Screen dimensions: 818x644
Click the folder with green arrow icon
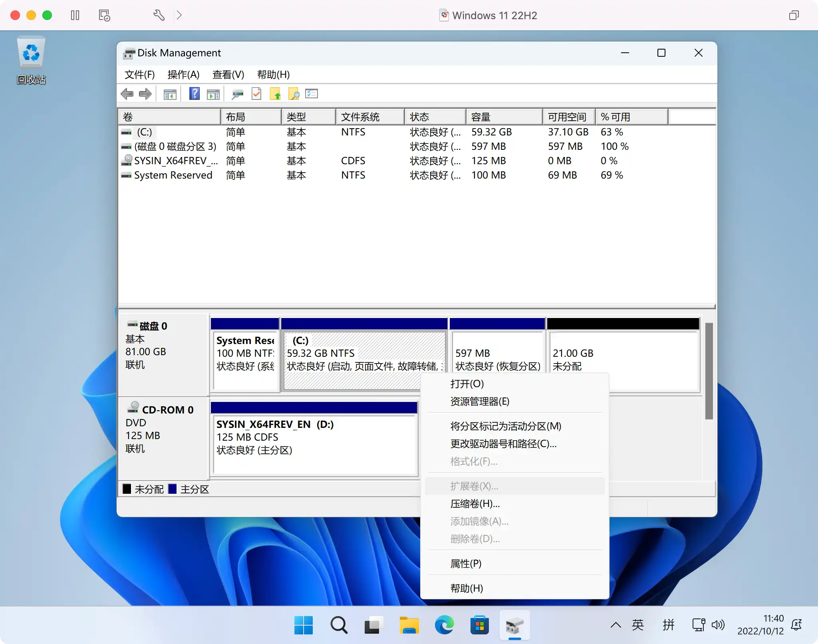coord(275,94)
